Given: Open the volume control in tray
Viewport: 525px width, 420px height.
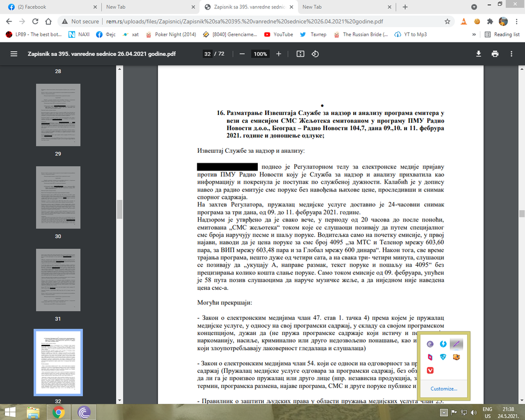Looking at the screenshot, I should click(x=474, y=413).
